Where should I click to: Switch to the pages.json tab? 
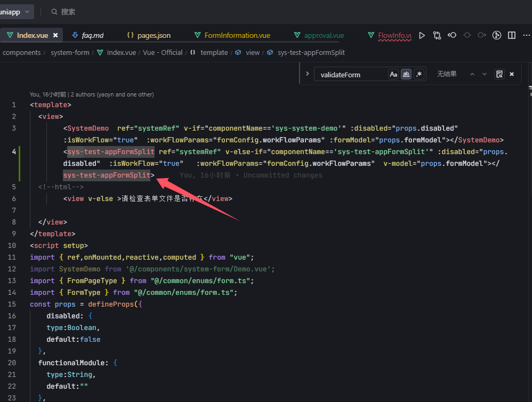pos(154,36)
